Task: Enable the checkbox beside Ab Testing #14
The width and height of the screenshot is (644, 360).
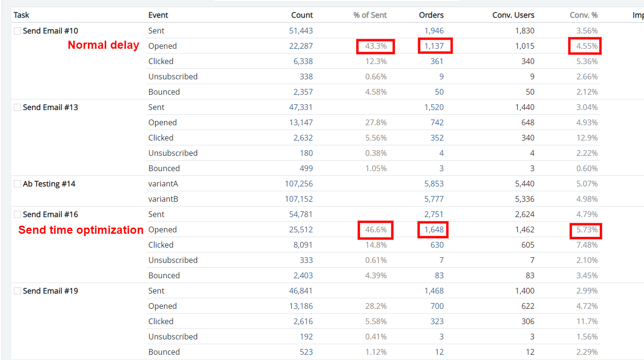Action: (17, 184)
